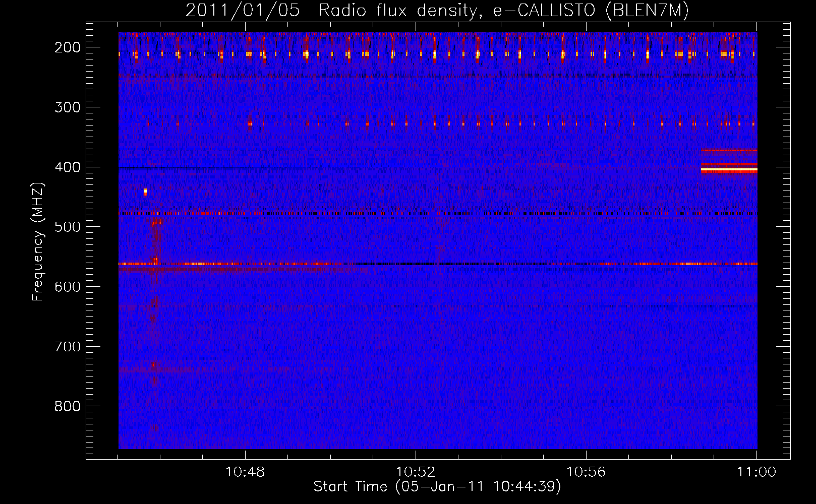816x504 pixels.
Task: Click the 10:56 time tick label
Action: [x=586, y=472]
